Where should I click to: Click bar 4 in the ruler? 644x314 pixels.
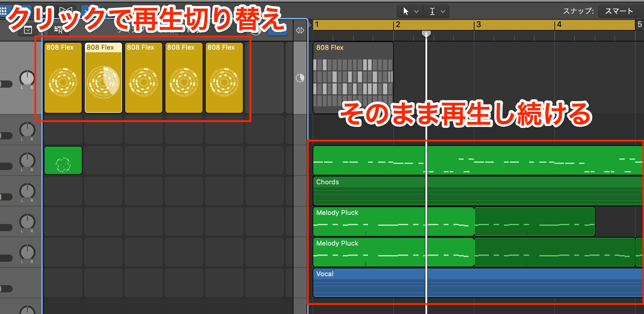coord(559,25)
